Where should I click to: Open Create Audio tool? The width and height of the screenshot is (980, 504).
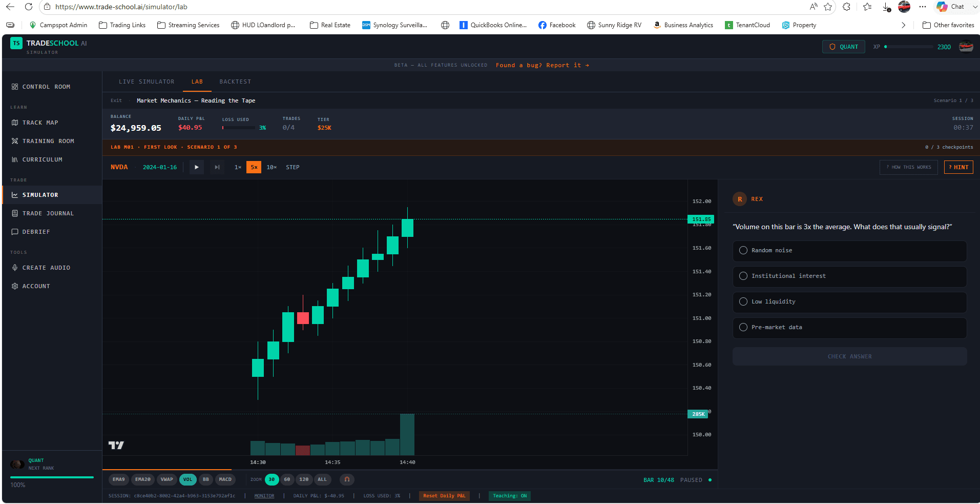click(46, 268)
